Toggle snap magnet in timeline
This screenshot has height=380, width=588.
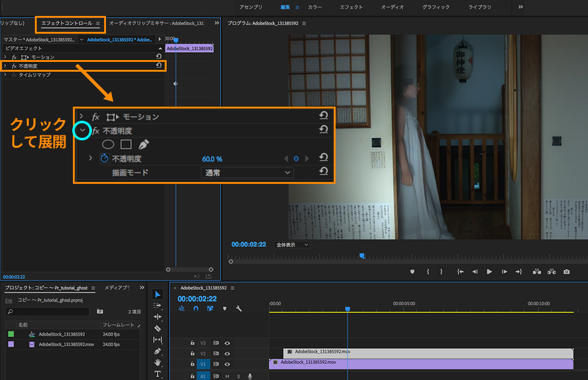point(196,309)
